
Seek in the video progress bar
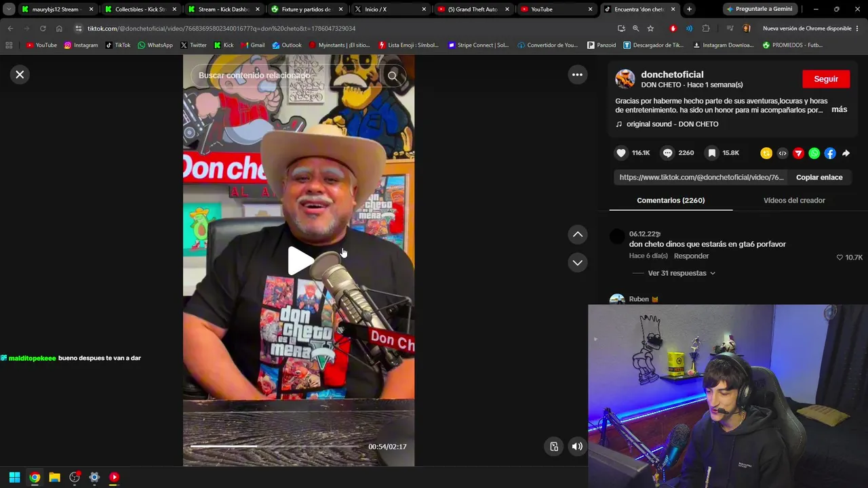(275, 447)
